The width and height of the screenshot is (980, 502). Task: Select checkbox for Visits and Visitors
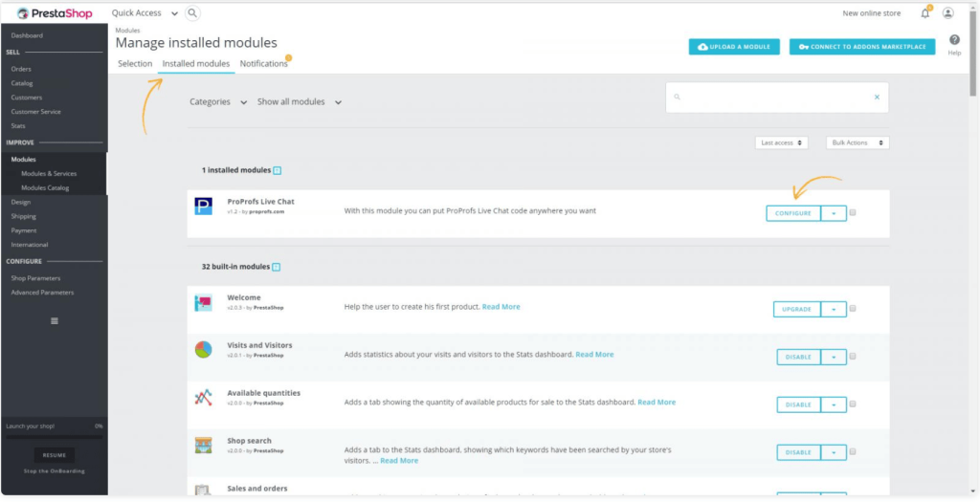(x=853, y=357)
